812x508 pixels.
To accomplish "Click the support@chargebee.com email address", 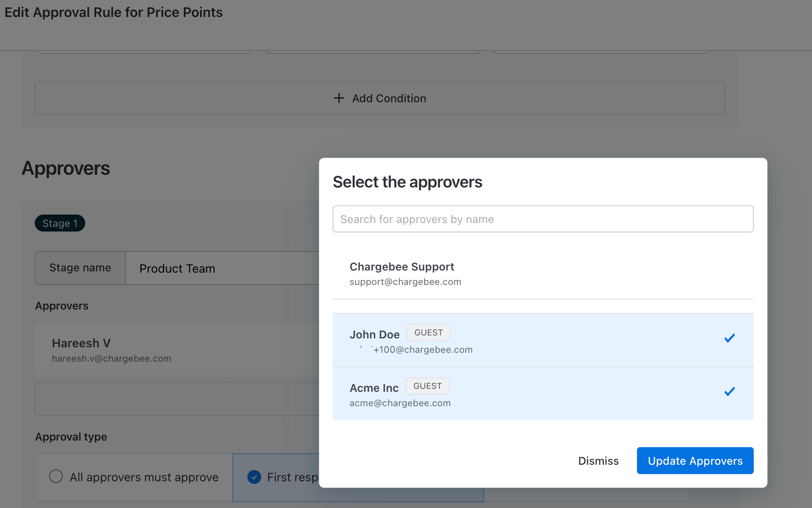I will tap(405, 282).
